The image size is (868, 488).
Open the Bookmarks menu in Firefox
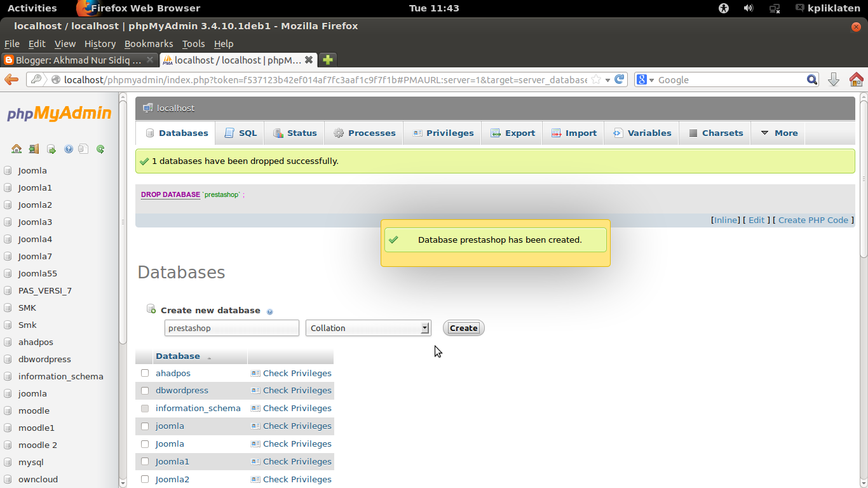(149, 44)
